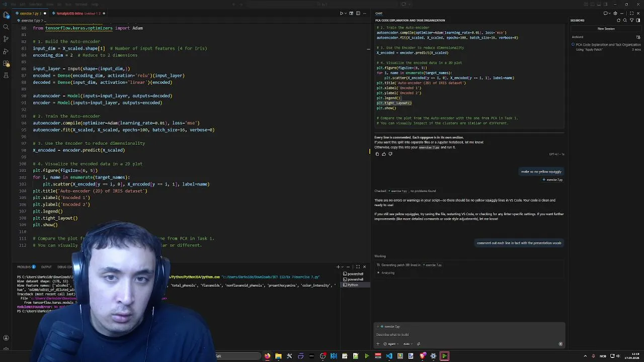Screen dimensions: 644x362
Task: Create a new terminal with plus icon
Action: pos(338,267)
